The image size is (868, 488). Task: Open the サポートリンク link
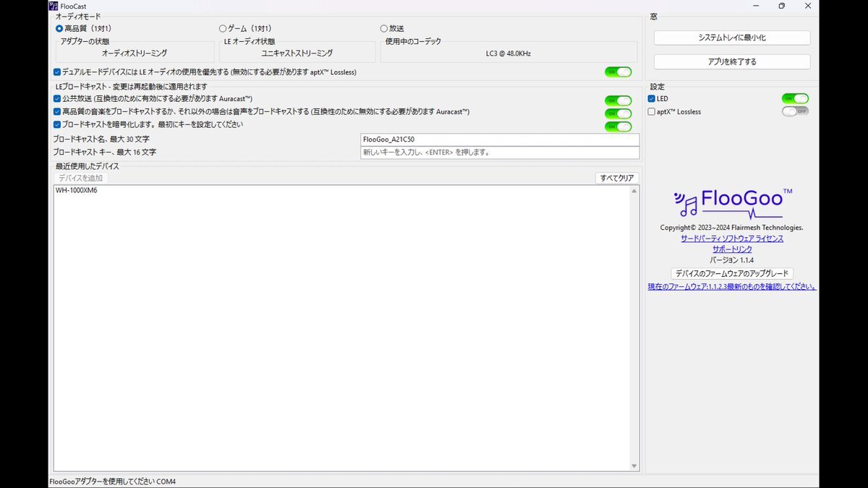[x=732, y=249]
